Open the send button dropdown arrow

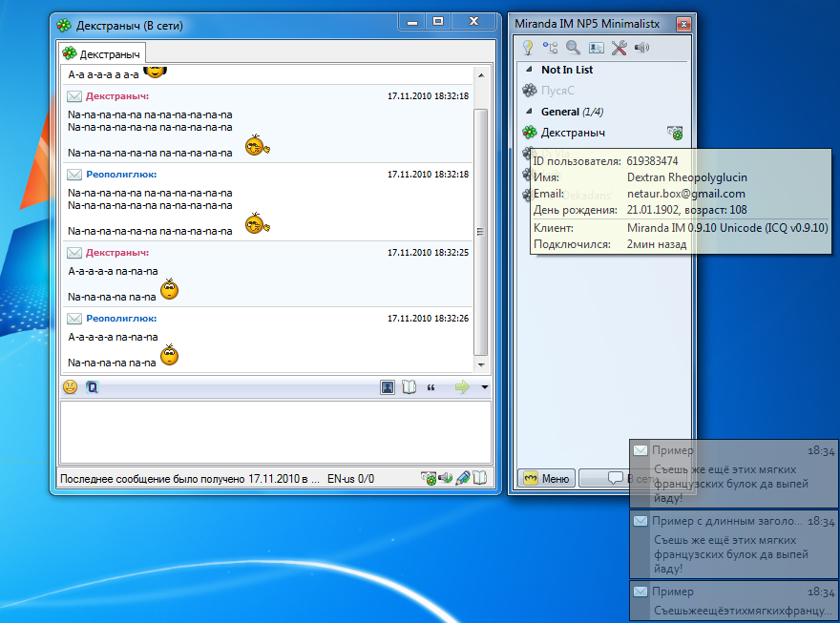[484, 387]
